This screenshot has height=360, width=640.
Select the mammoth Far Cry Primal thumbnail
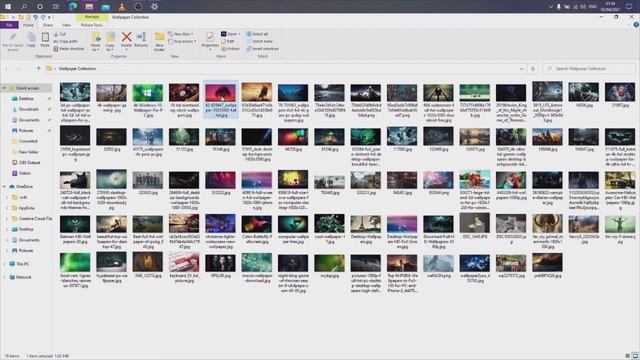point(547,224)
